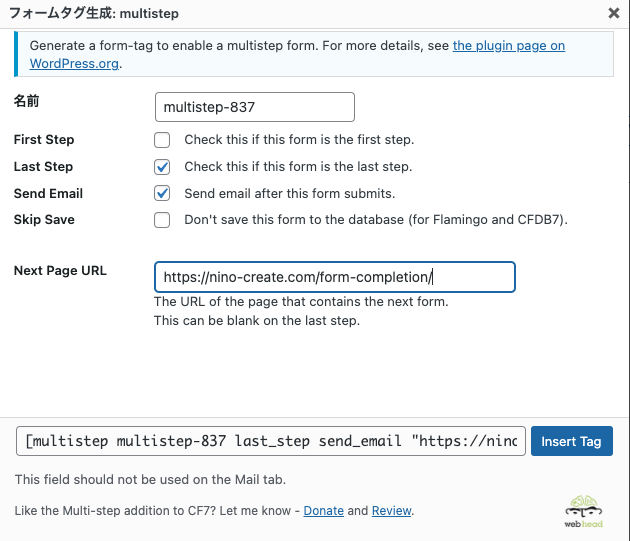
Task: Enable the First Step checkbox
Action: point(162,140)
